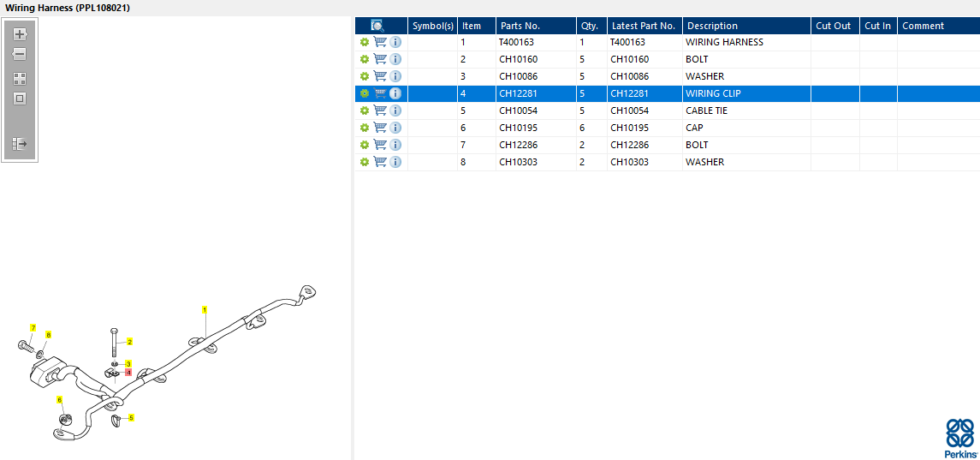
Task: Add CH10086 washer to cart
Action: click(x=380, y=76)
